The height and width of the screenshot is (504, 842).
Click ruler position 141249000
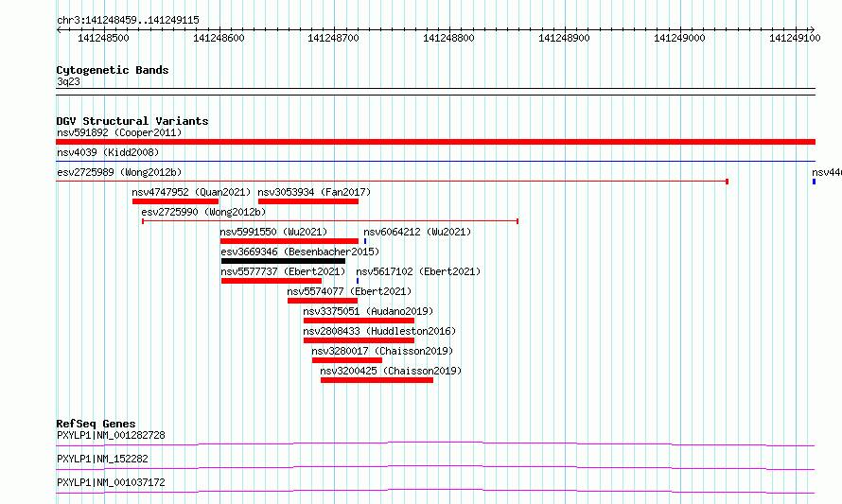pos(680,38)
